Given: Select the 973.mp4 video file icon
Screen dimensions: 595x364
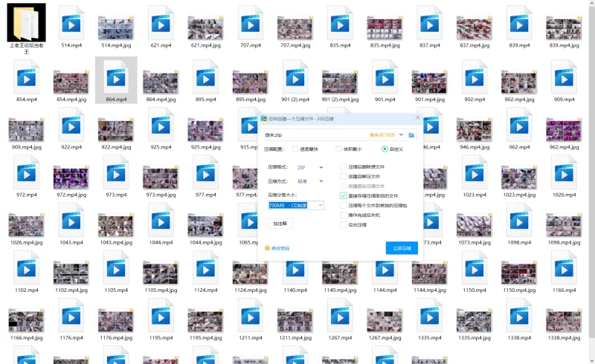Looking at the screenshot, I should click(x=116, y=173).
